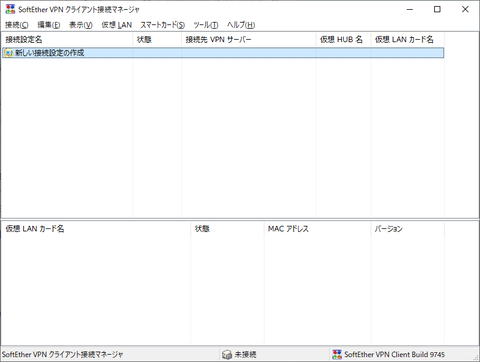Sort by 接続設定名 column header
This screenshot has width=480, height=362.
67,40
